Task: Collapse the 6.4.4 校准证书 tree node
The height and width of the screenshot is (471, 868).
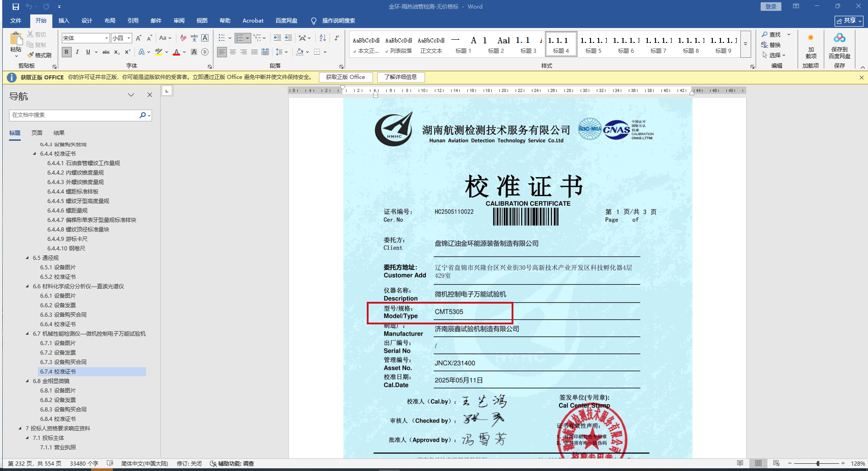Action: coord(35,154)
